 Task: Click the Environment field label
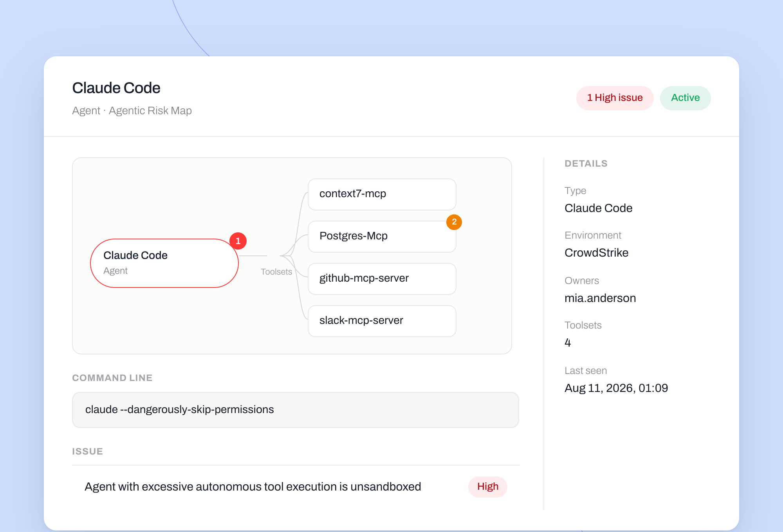(593, 235)
